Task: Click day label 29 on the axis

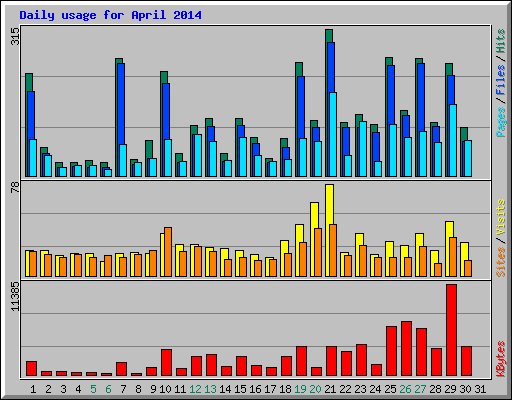Action: [x=450, y=389]
